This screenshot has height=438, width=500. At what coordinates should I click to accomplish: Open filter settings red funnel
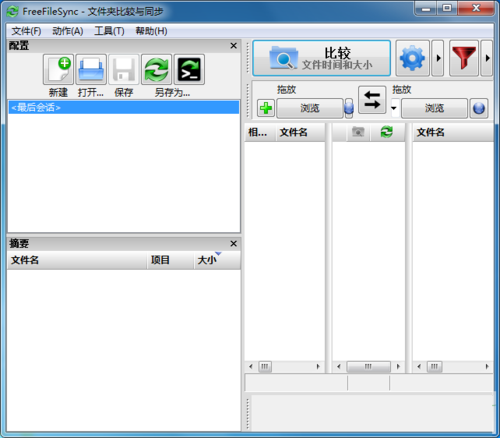pos(464,58)
